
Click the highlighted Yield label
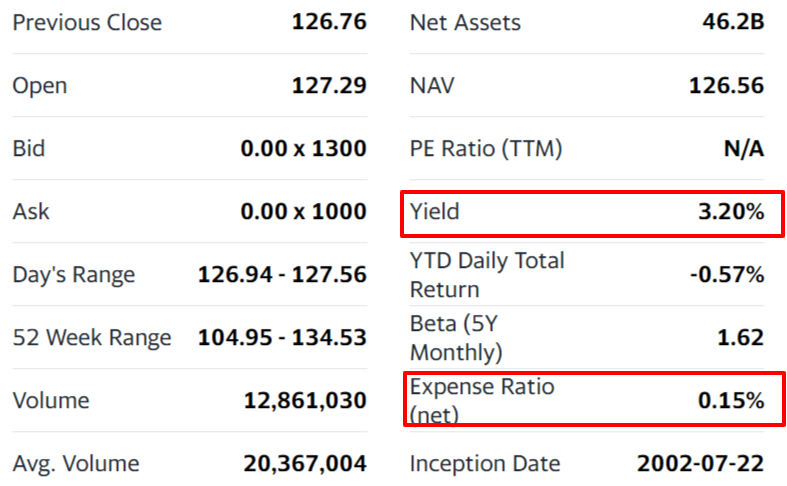pos(435,212)
